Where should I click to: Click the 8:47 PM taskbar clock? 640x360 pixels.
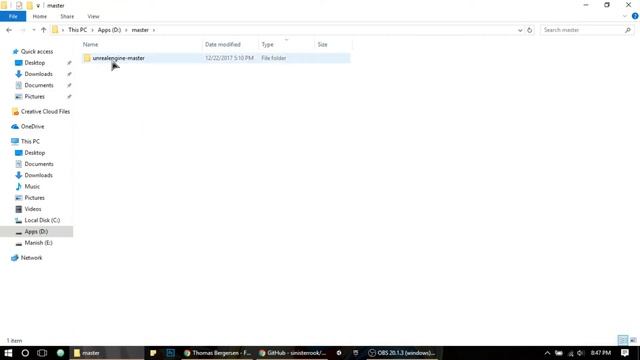coord(601,353)
